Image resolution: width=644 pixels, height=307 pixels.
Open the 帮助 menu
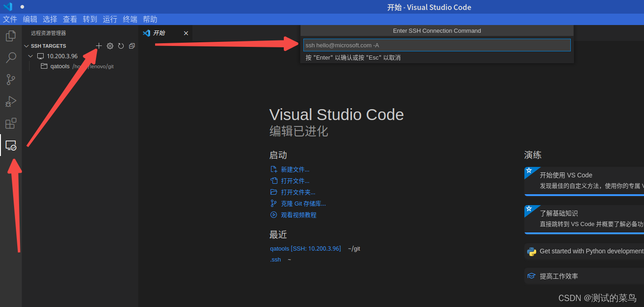150,19
